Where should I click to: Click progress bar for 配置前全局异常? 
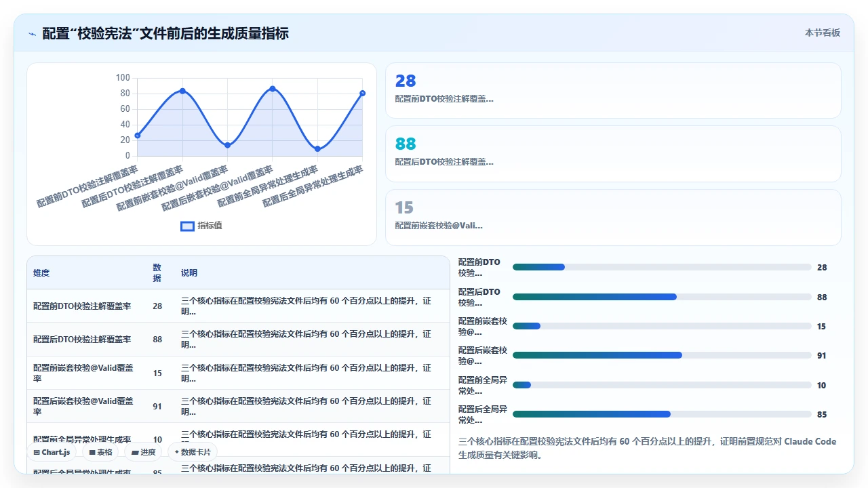[x=662, y=385]
